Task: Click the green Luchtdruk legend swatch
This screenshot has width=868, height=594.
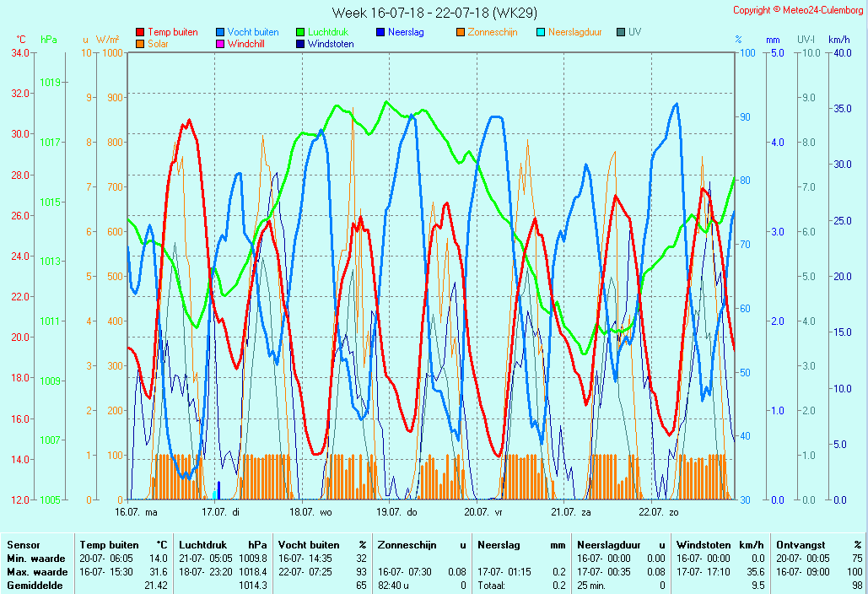Action: [300, 33]
